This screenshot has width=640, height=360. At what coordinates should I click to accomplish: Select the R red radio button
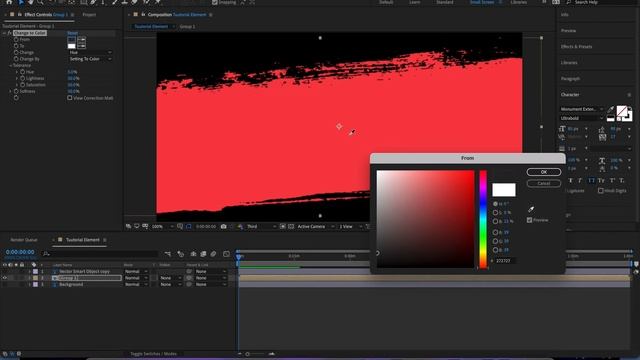pos(495,232)
